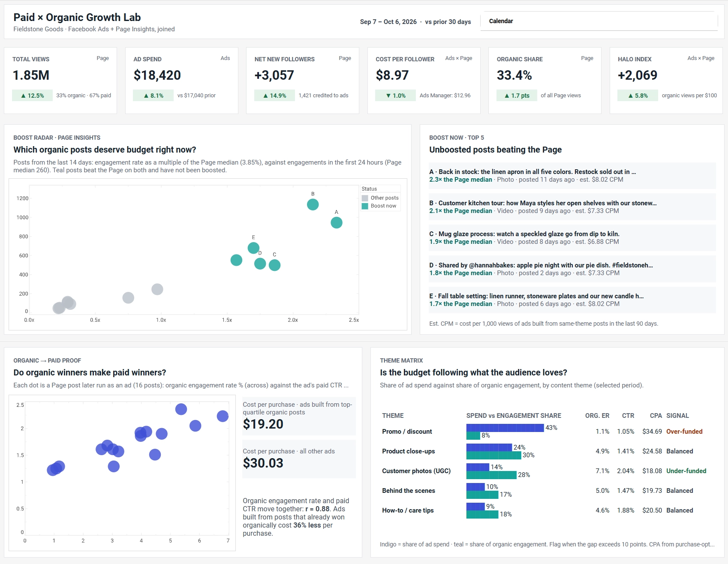Click the 2.04% CTR cell
Image resolution: width=728 pixels, height=564 pixels.
point(626,471)
